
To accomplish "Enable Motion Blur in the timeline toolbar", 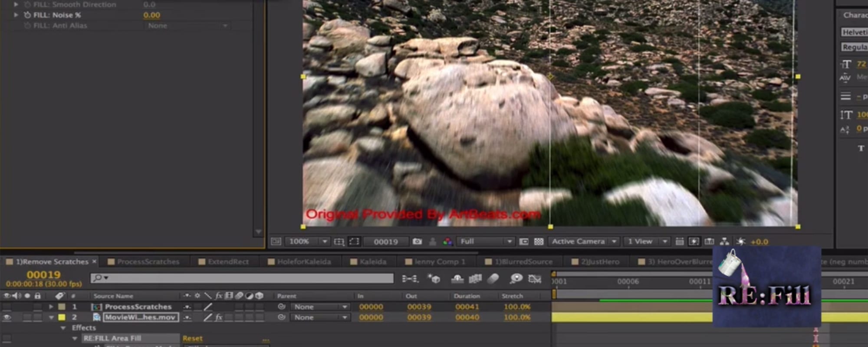I will [x=493, y=278].
